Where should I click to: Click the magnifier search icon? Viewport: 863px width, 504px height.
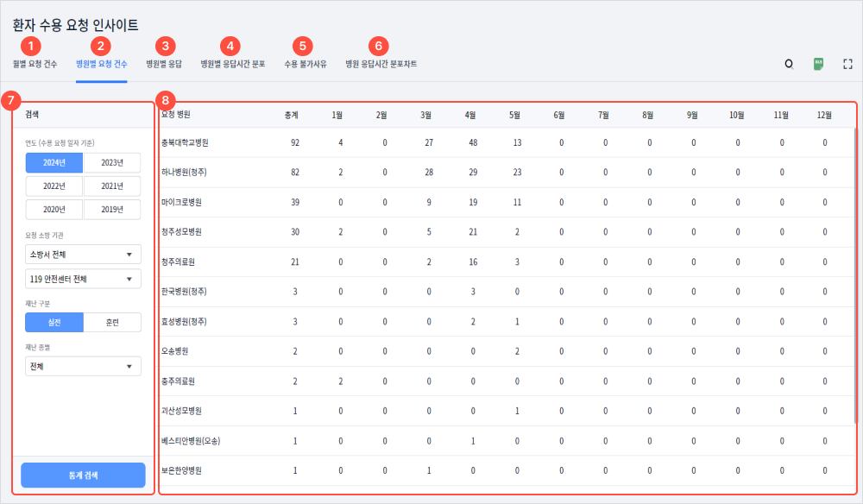tap(788, 64)
